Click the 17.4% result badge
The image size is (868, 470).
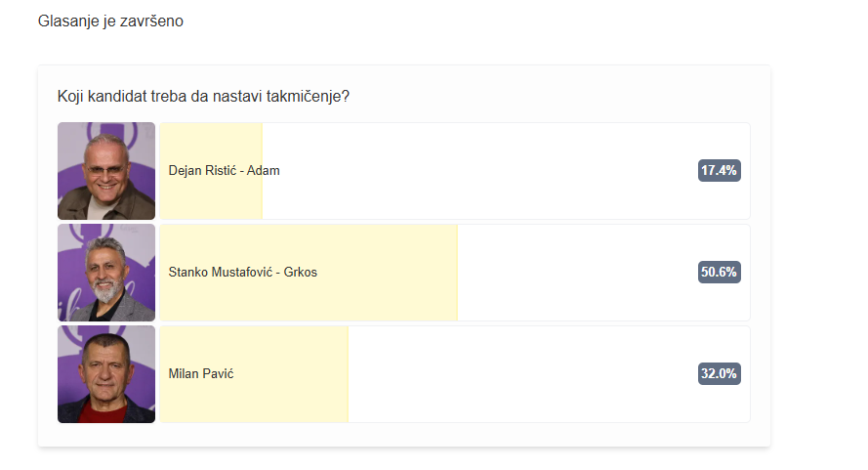719,171
